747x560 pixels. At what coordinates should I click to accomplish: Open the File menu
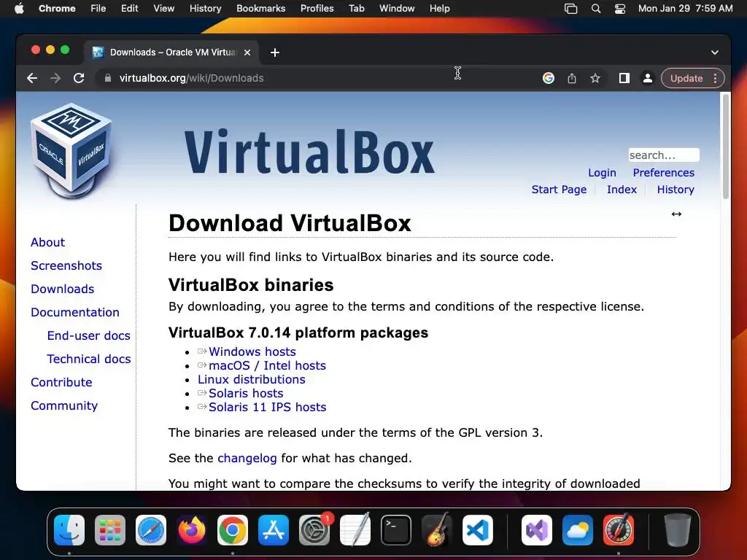point(98,8)
